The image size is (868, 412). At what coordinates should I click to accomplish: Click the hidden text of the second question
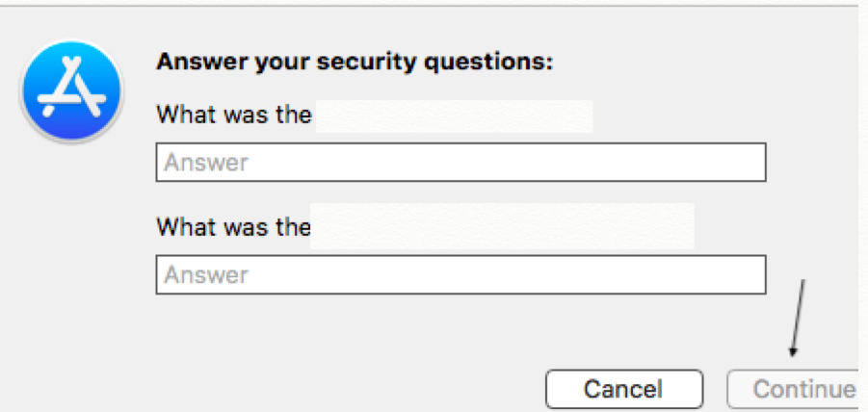point(502,227)
